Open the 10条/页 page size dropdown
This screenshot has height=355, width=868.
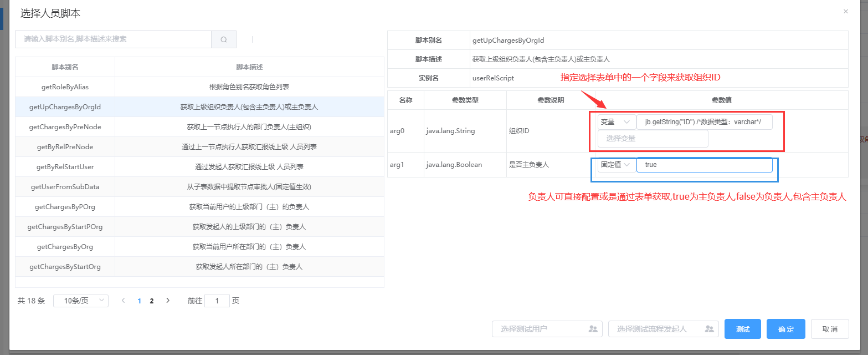click(x=81, y=301)
